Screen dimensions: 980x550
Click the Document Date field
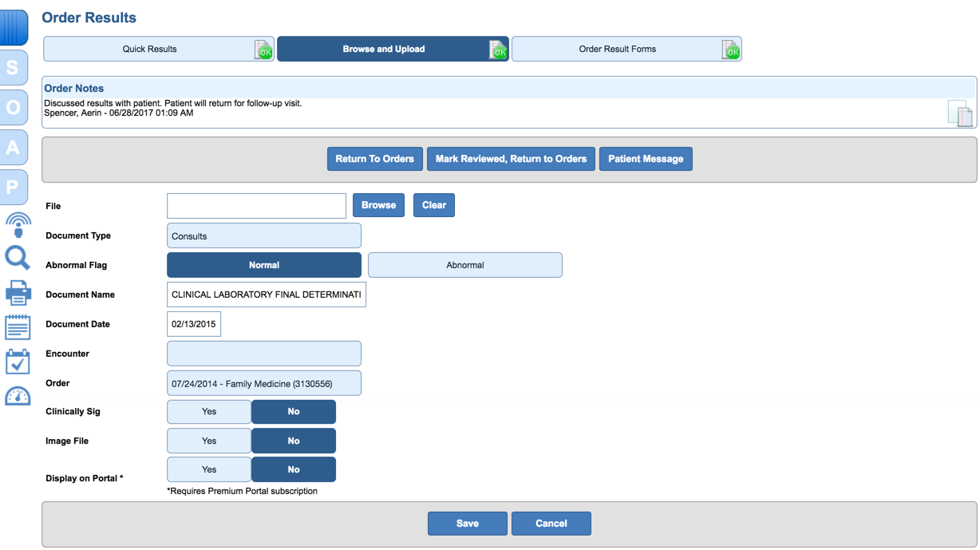194,323
